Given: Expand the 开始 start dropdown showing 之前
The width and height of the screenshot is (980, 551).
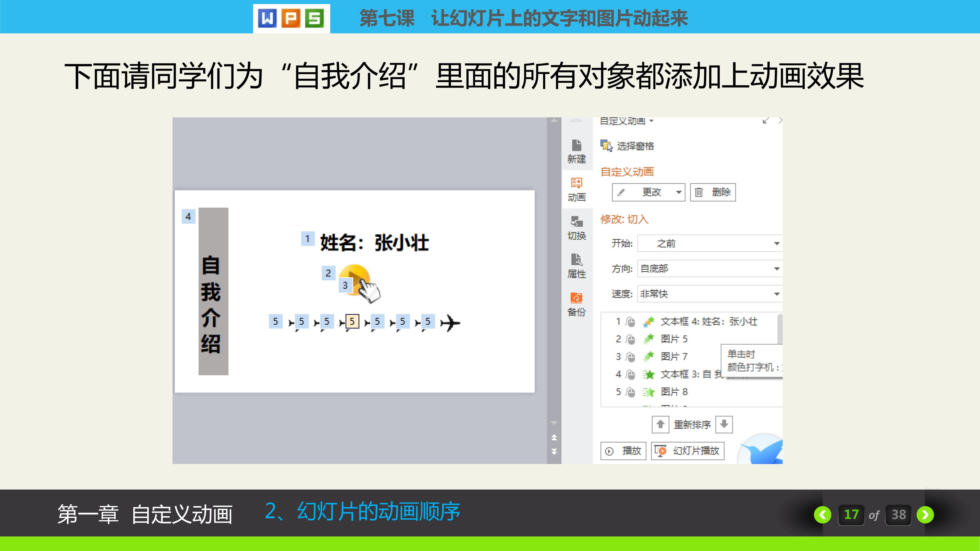Looking at the screenshot, I should 776,243.
